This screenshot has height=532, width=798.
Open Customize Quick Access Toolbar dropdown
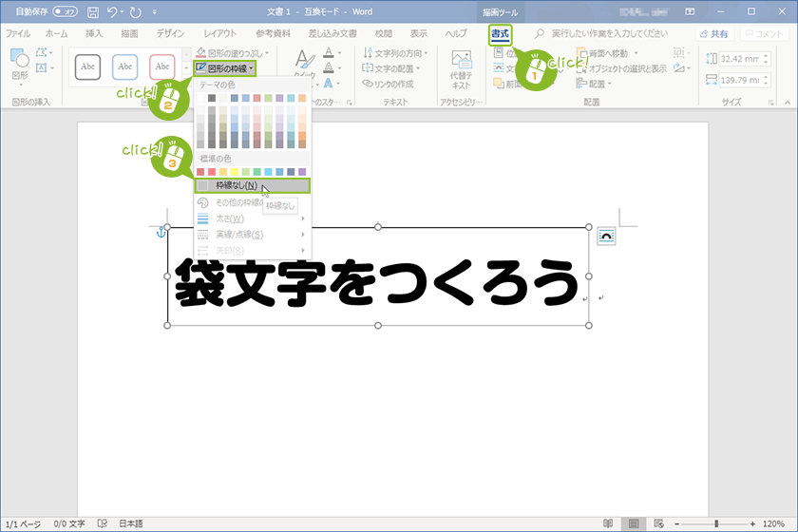tap(155, 12)
